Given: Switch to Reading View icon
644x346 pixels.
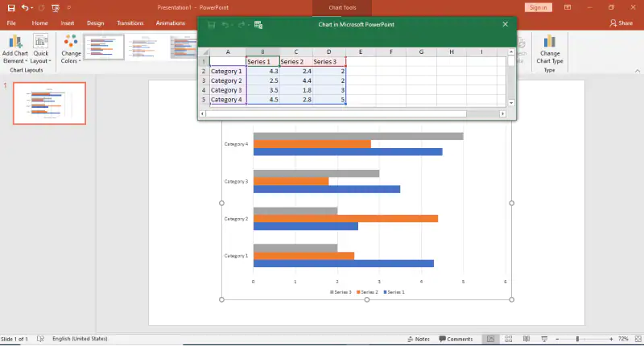Looking at the screenshot, I should tap(526, 339).
